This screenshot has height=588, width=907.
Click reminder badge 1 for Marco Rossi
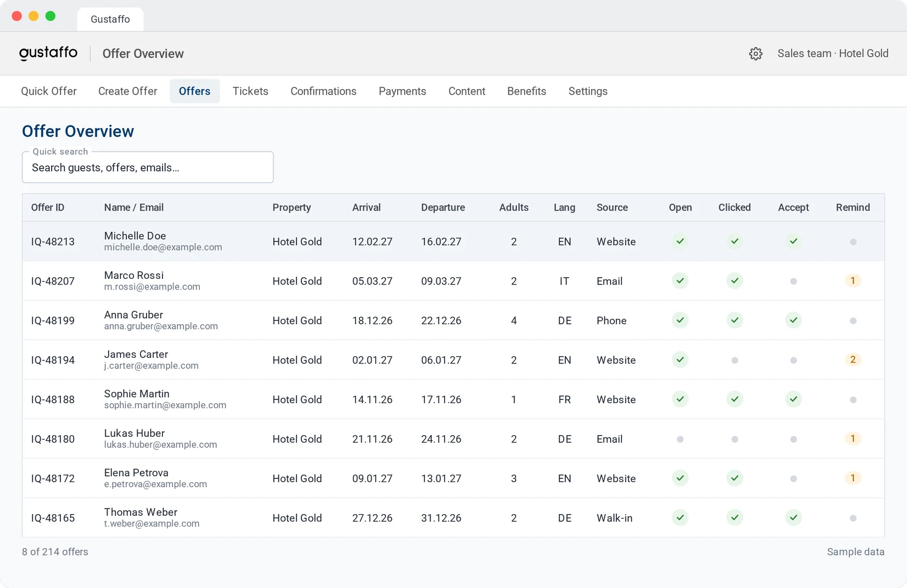coord(853,281)
